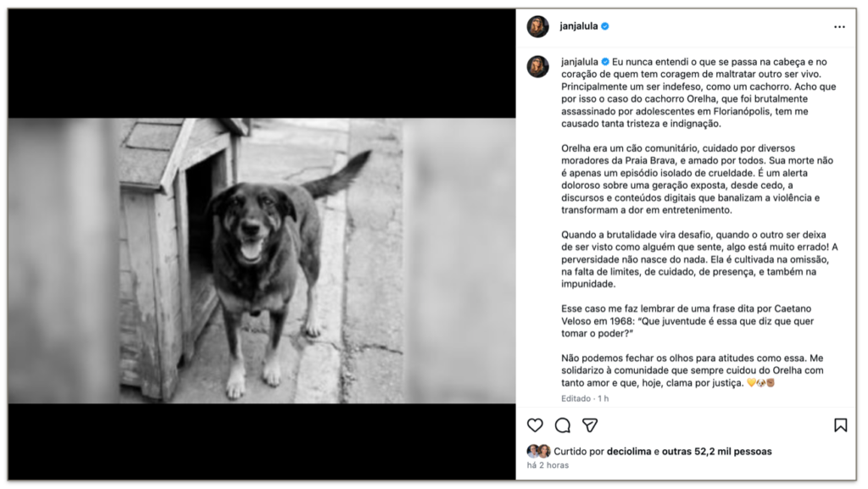This screenshot has width=868, height=489.
Task: Click the black area above the photo
Action: click(261, 63)
